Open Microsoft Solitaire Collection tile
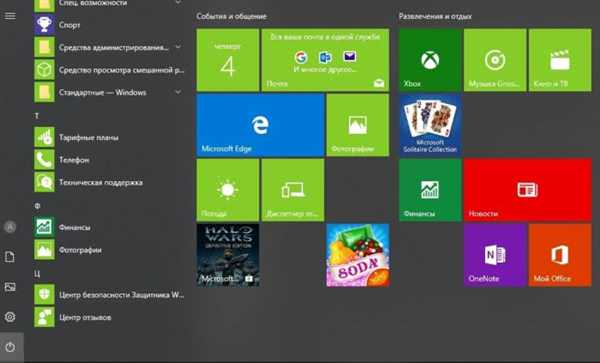The width and height of the screenshot is (600, 363). 430,125
